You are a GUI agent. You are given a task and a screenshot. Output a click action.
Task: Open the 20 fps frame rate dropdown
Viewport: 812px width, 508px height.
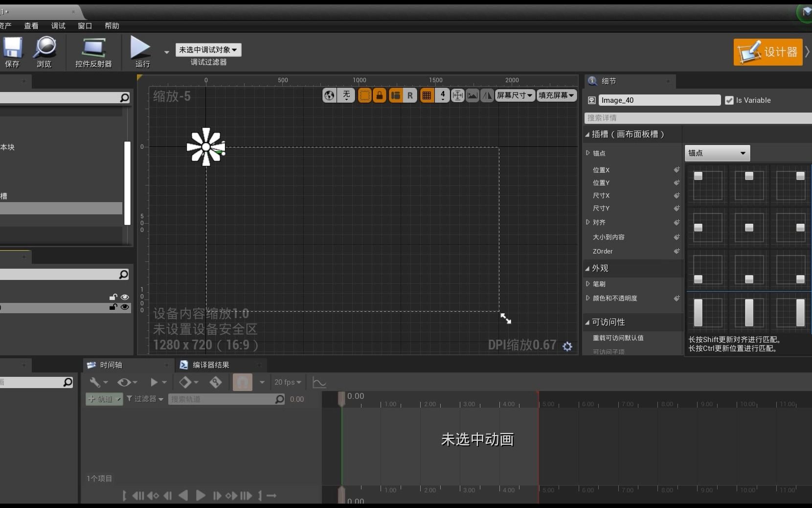coord(288,382)
